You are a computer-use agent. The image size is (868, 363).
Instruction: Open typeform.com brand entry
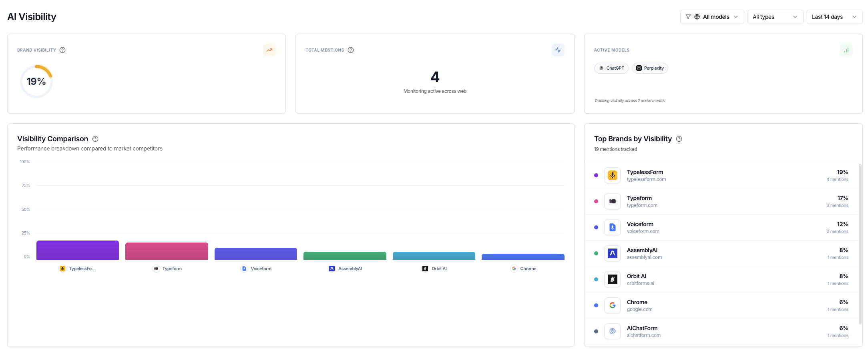[x=721, y=201]
